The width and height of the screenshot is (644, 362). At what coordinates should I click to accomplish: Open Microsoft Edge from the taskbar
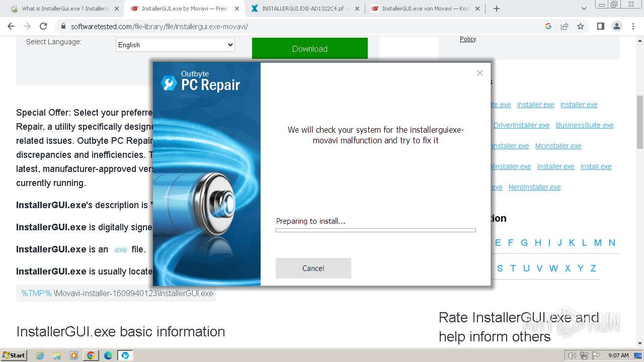[x=108, y=355]
